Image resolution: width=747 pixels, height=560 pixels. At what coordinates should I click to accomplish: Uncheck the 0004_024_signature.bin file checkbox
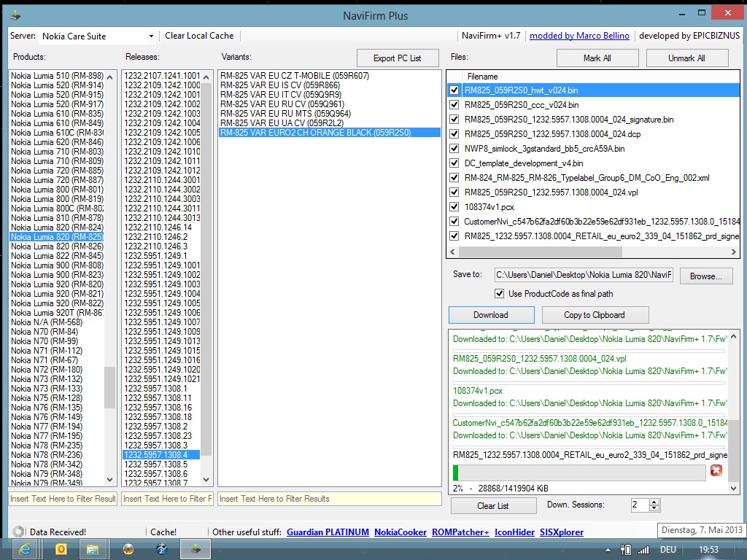point(454,120)
